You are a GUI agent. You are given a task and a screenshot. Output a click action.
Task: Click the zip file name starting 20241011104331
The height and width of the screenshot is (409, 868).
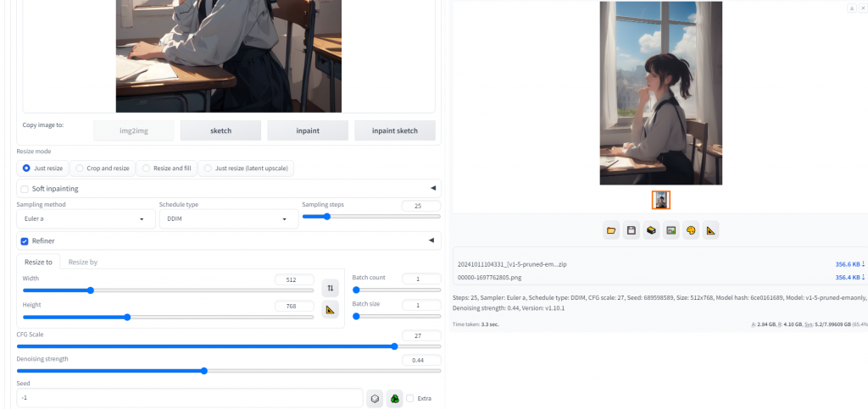click(512, 264)
